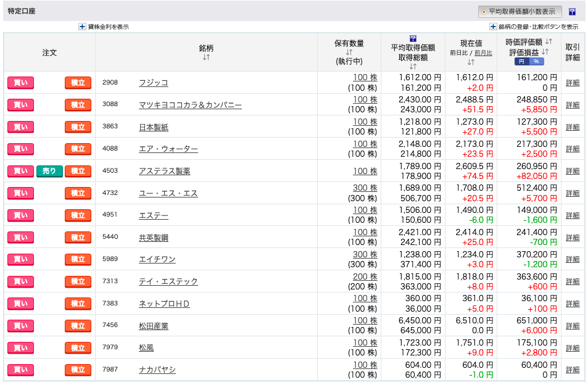This screenshot has width=588, height=382.
Task: Click 積立 button for 松田産業
Action: coord(78,325)
